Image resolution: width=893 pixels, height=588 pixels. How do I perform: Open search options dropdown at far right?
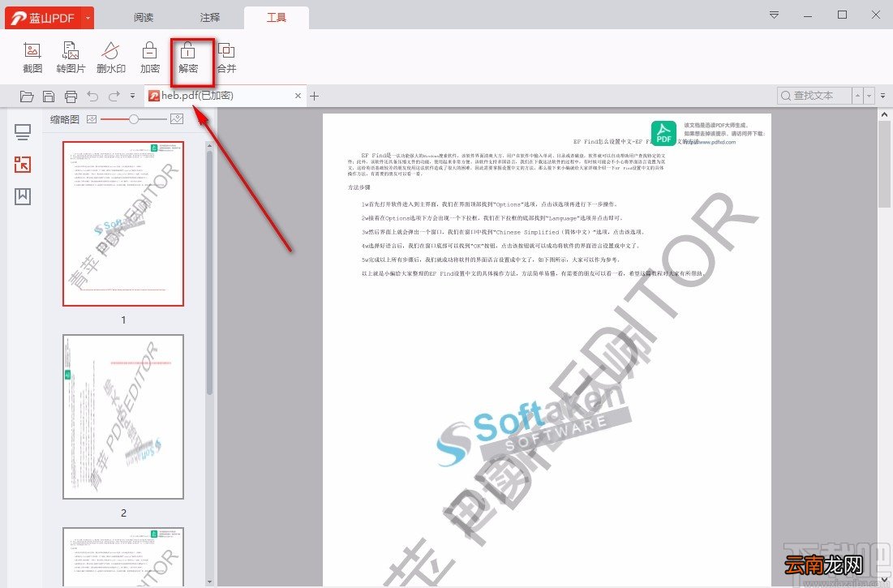[882, 96]
